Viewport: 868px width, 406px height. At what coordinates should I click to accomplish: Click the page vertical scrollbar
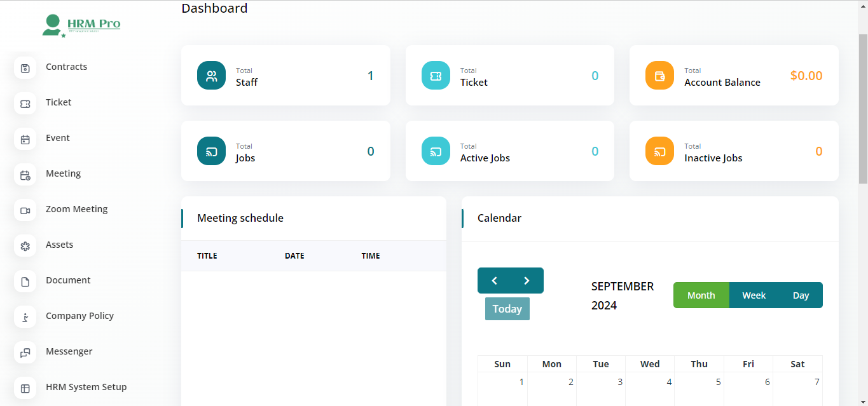(863, 108)
